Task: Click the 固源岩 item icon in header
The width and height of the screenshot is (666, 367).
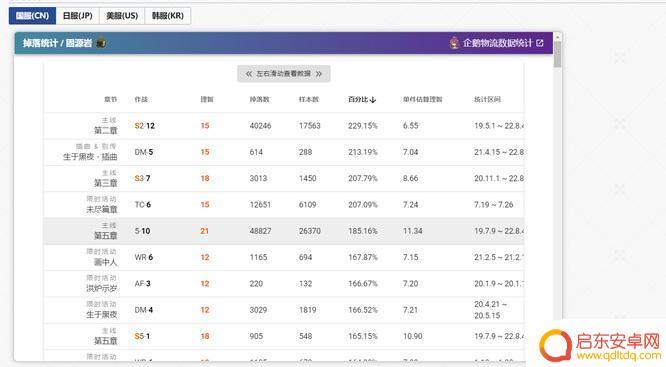Action: click(101, 43)
